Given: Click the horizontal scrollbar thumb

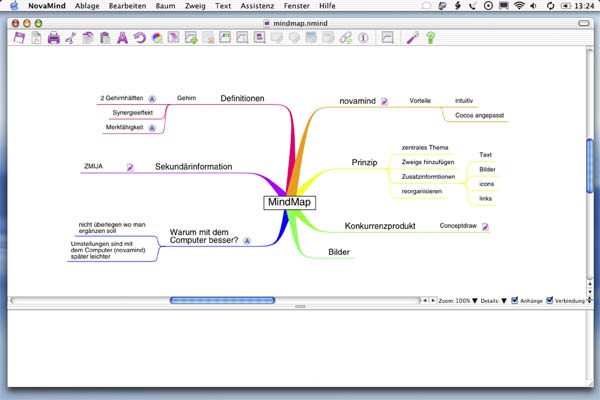Looking at the screenshot, I should [x=215, y=300].
